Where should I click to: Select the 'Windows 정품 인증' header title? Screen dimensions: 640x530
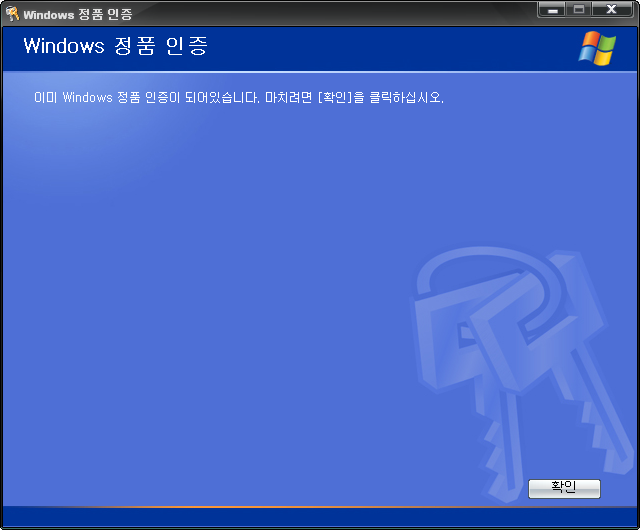click(x=116, y=46)
